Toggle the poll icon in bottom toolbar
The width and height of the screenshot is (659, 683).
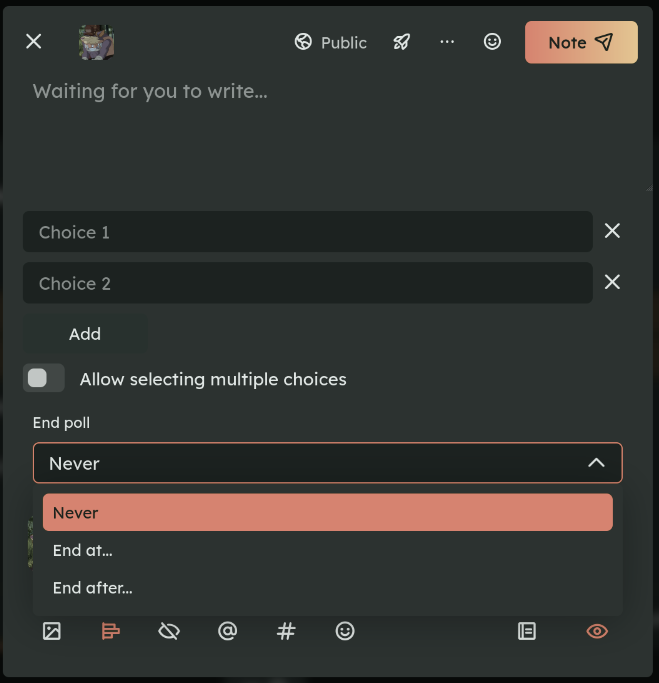click(111, 631)
